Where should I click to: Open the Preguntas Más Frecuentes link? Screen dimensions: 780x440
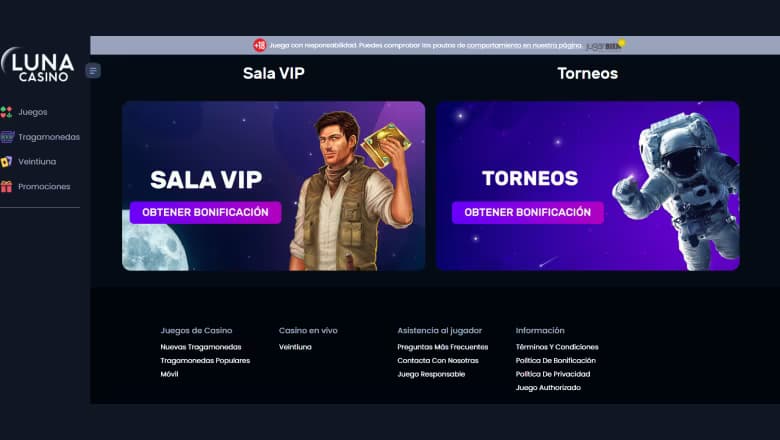(x=443, y=347)
